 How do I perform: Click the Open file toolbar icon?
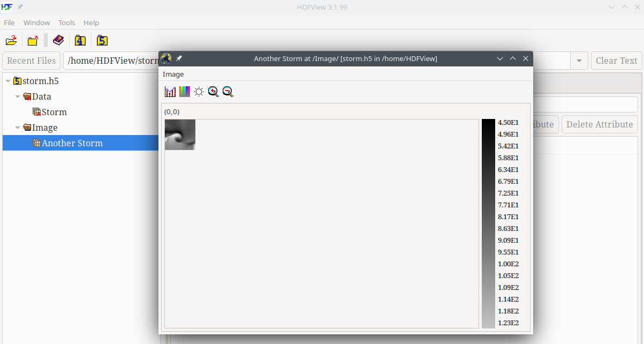[x=11, y=41]
